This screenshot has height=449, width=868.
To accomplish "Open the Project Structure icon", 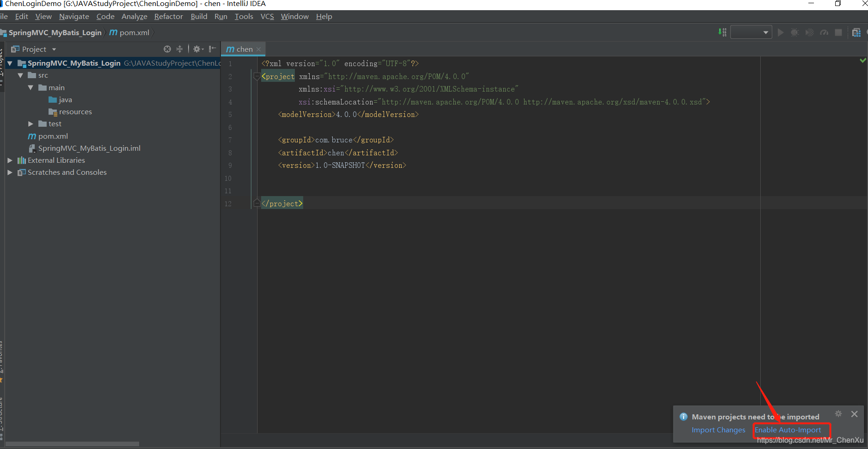I will pyautogui.click(x=856, y=32).
